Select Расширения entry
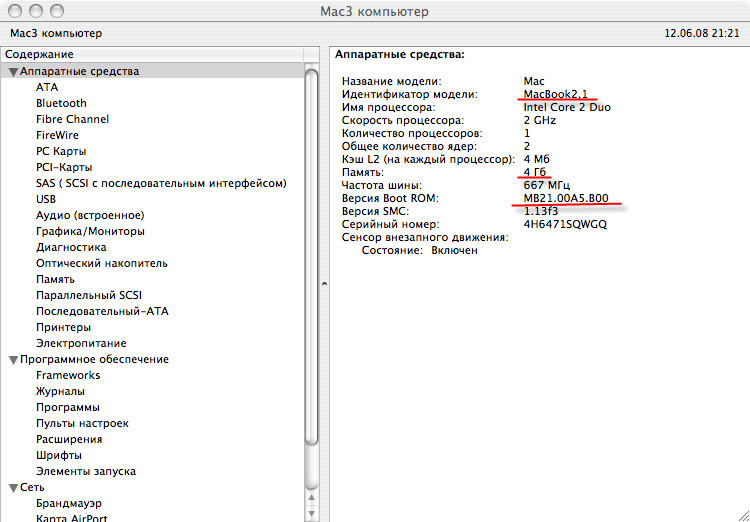Image resolution: width=750 pixels, height=522 pixels. pos(69,439)
